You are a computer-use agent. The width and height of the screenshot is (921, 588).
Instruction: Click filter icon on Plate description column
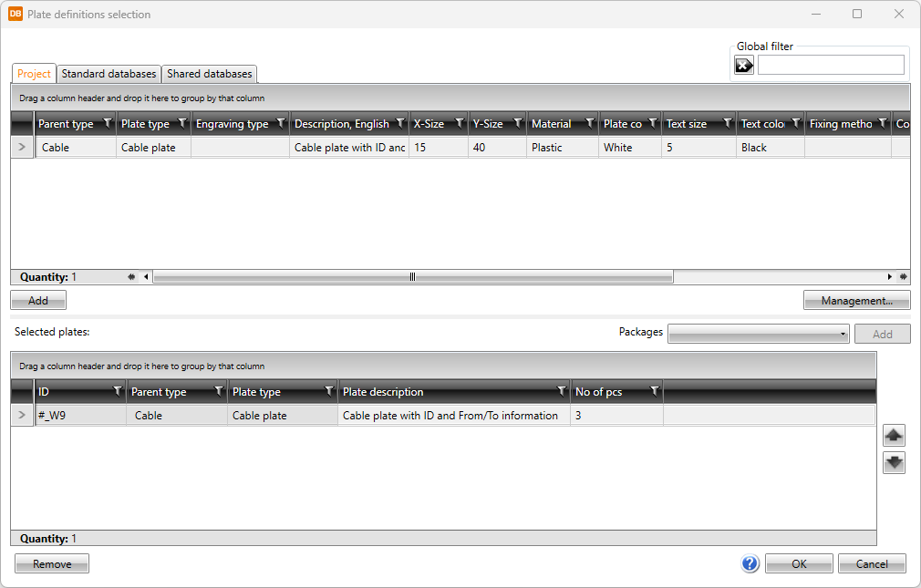click(562, 392)
